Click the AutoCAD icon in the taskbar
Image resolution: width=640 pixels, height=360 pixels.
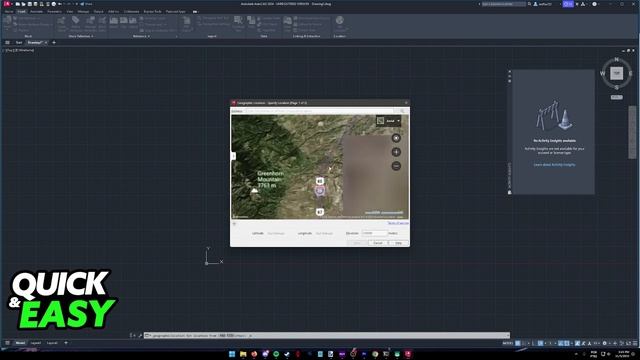[408, 354]
